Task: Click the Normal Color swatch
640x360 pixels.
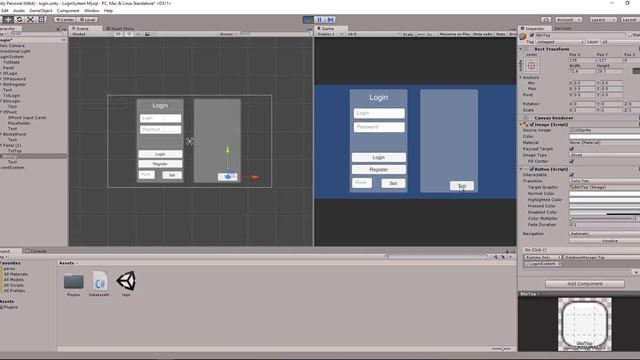Action: [x=604, y=193]
